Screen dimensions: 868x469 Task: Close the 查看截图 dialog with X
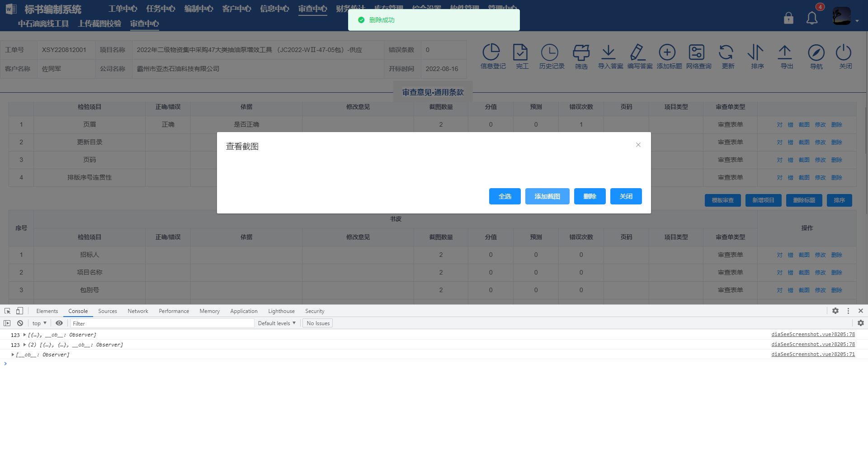coord(638,145)
